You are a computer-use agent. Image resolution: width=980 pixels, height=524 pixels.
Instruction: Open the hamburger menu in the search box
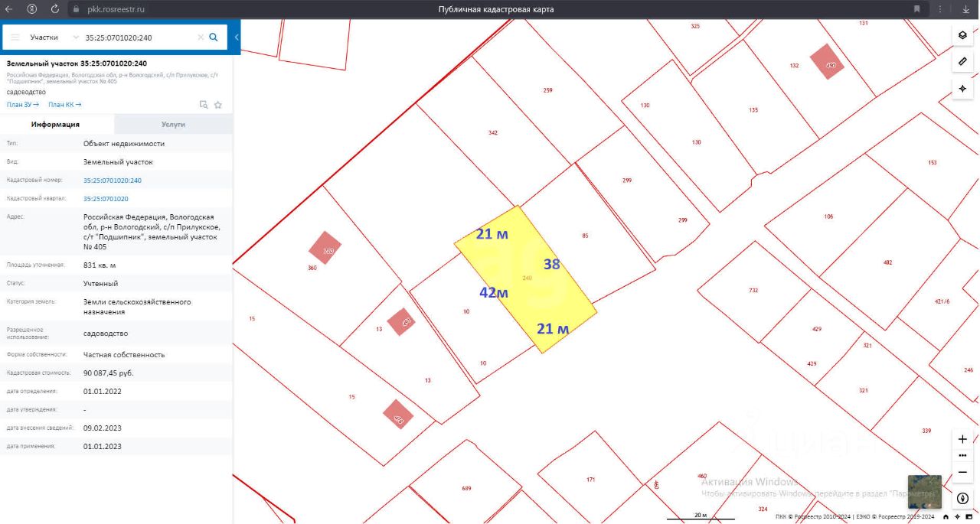[x=15, y=37]
